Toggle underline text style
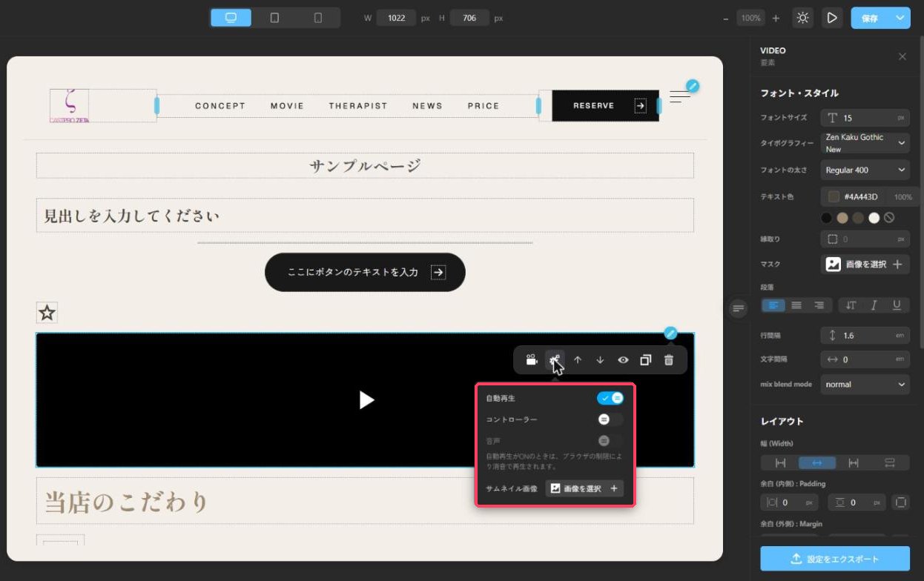The image size is (924, 581). click(x=897, y=305)
